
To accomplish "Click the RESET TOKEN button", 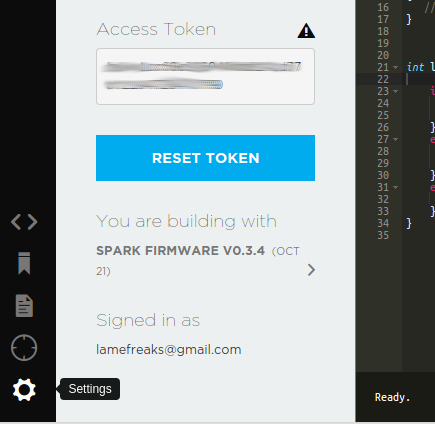I will pos(205,158).
